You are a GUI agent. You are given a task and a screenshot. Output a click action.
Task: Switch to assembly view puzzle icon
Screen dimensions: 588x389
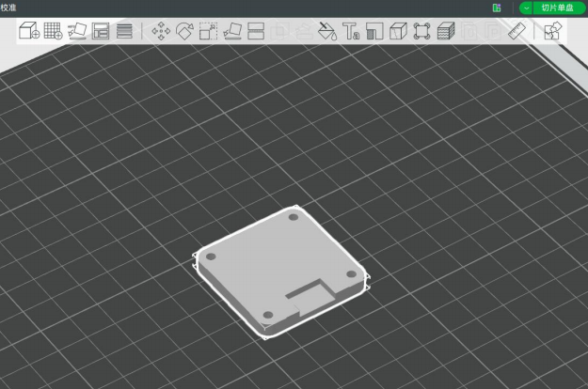point(552,31)
